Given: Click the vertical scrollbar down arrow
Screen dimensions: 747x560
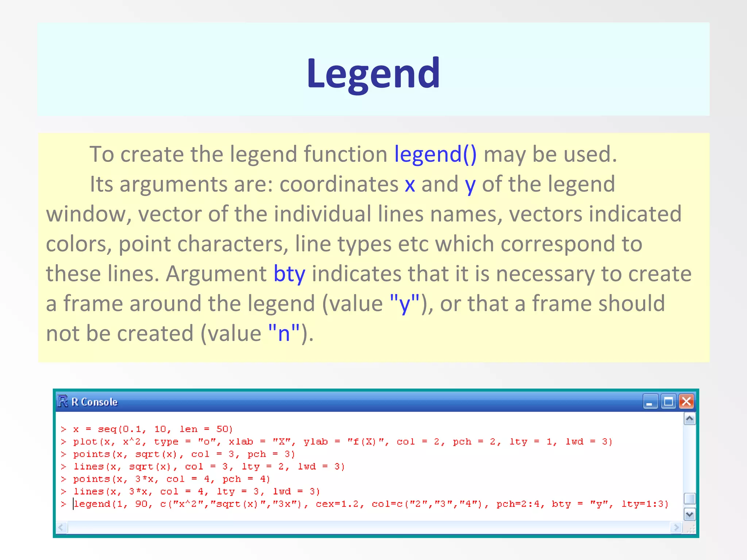Looking at the screenshot, I should [x=689, y=515].
